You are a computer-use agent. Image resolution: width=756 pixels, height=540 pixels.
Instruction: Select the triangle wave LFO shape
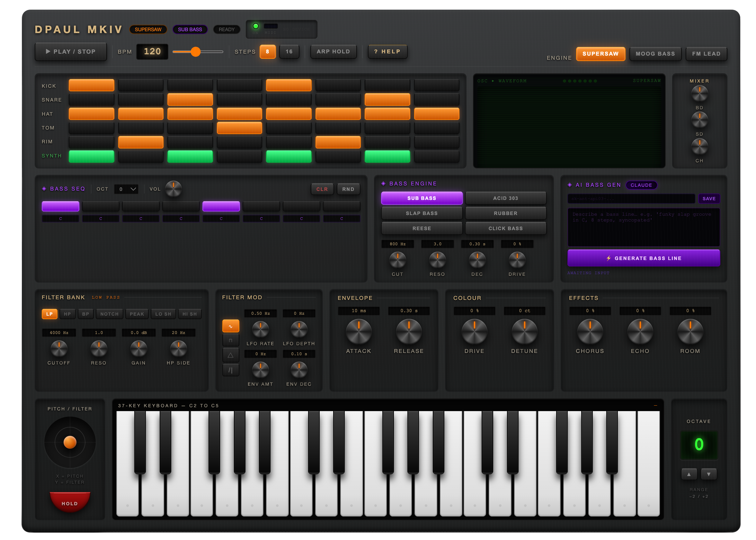click(231, 355)
